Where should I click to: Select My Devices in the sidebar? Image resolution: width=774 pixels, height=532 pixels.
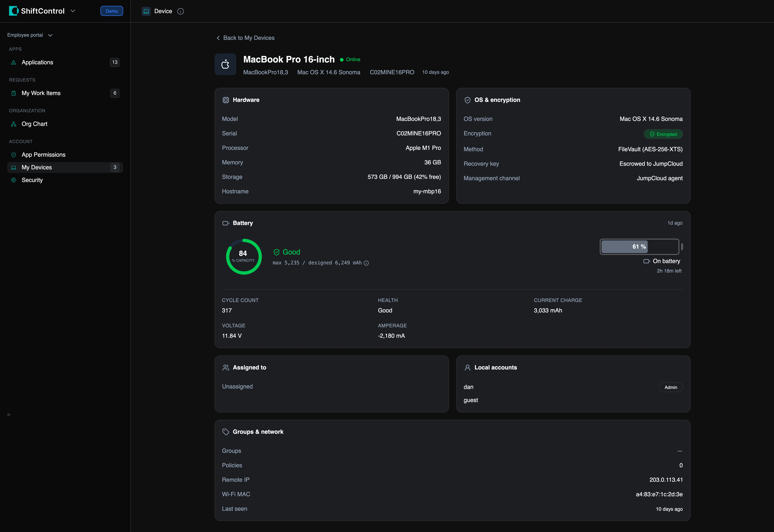pos(65,167)
